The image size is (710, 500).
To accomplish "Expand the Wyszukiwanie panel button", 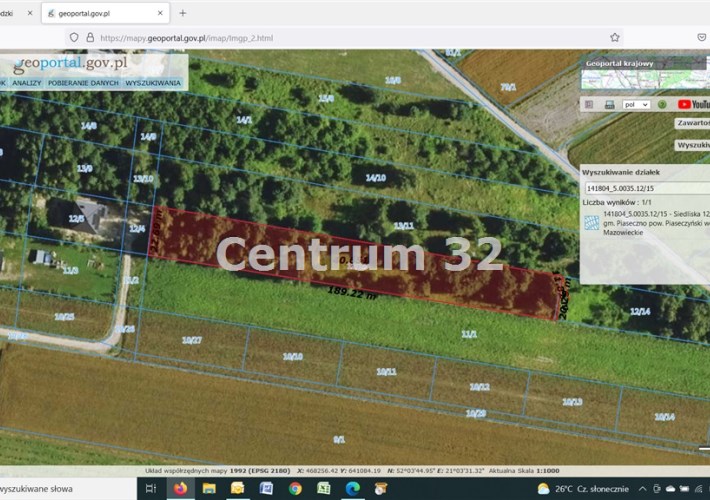I will [x=692, y=145].
